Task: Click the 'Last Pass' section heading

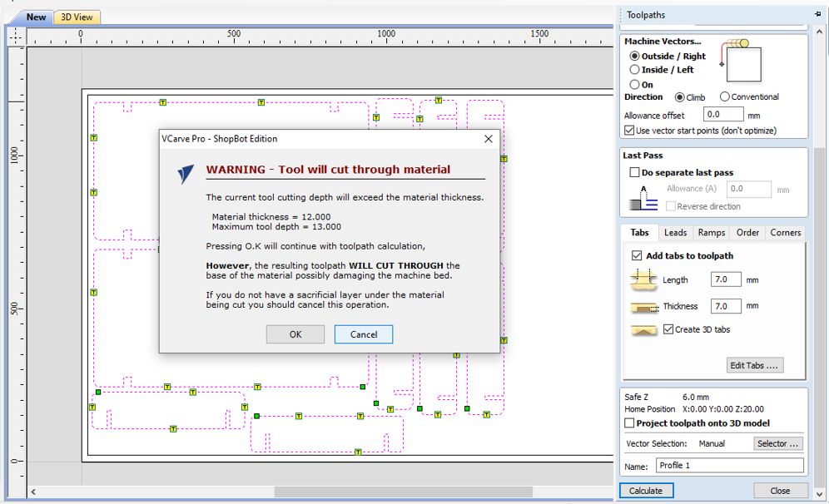Action: (x=643, y=156)
